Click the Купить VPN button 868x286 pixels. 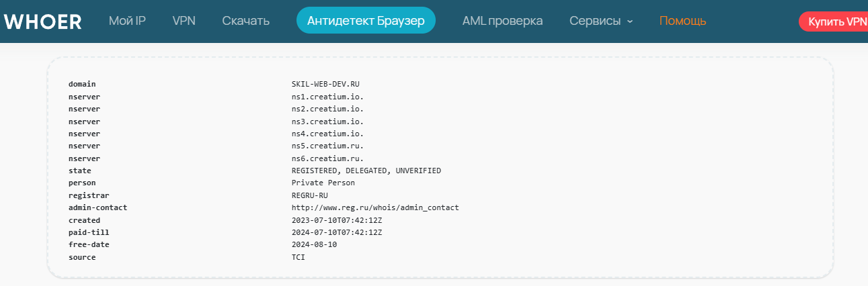(x=834, y=21)
